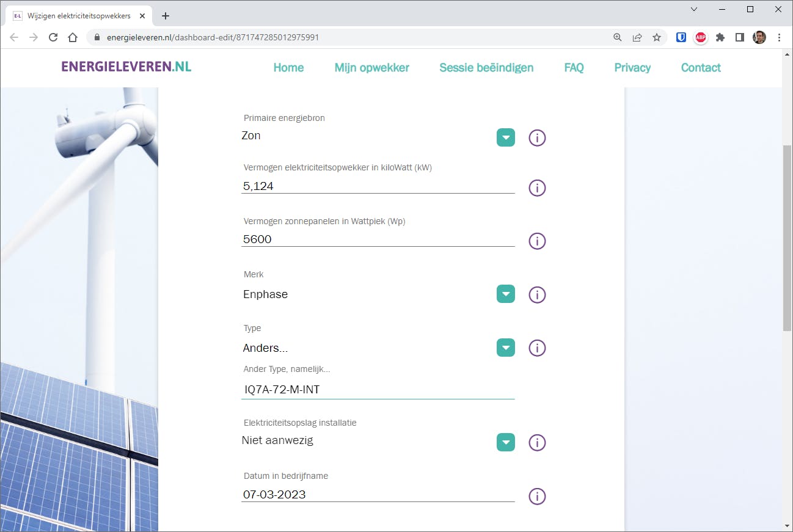Image resolution: width=793 pixels, height=532 pixels.
Task: Click the info icon beside Vermogen in kiloWatt
Action: [x=537, y=188]
